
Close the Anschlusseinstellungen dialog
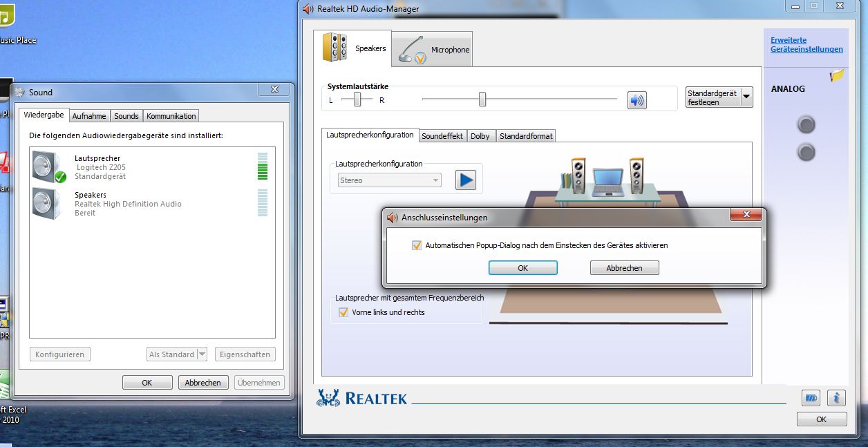pyautogui.click(x=746, y=216)
